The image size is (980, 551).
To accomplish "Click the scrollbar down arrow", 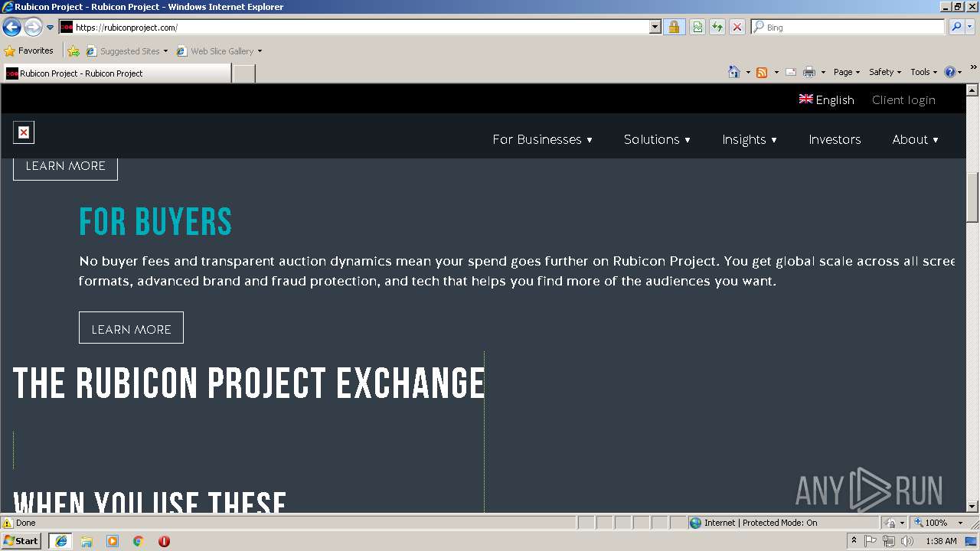I will [972, 506].
